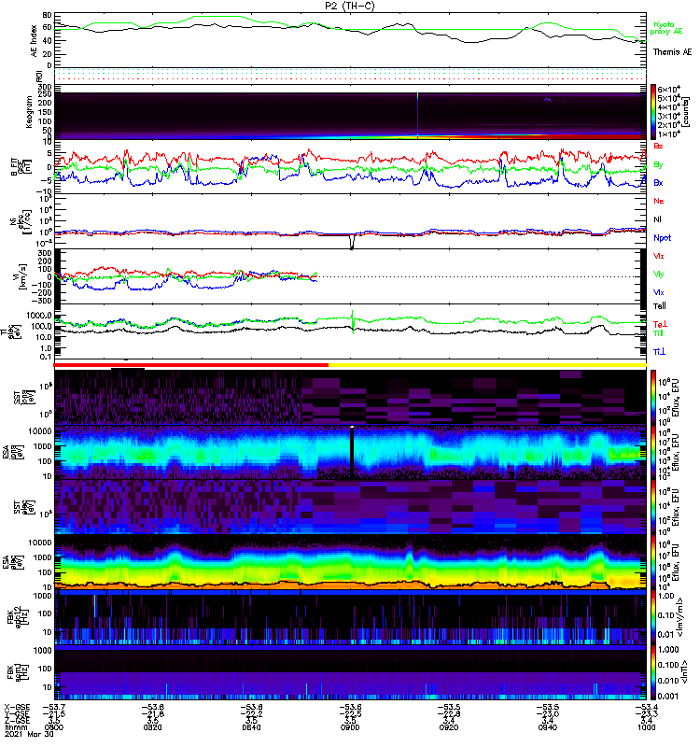Click the black Te-parallel legend label
The image size is (700, 747).
point(660,306)
